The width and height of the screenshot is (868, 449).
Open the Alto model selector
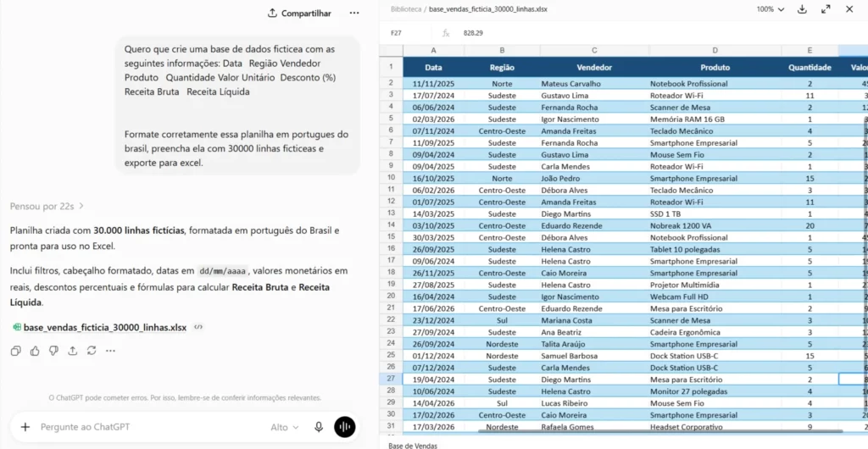click(x=285, y=427)
